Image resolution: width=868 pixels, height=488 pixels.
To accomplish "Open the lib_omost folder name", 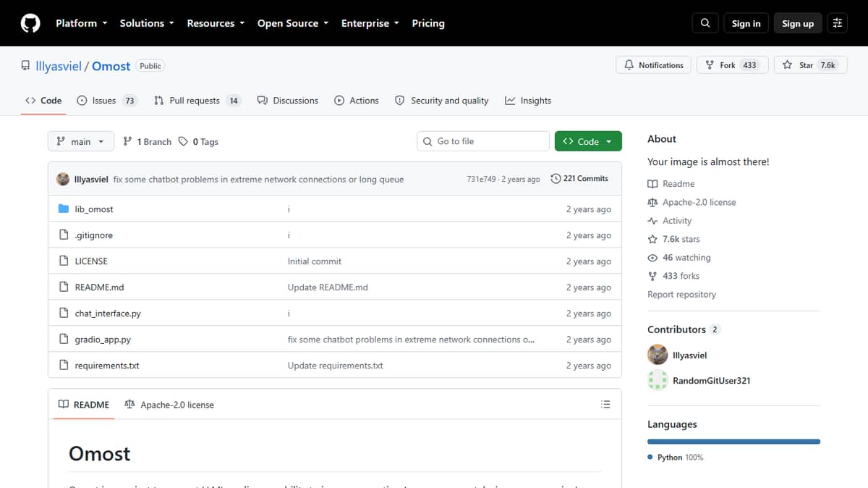I will pyautogui.click(x=94, y=209).
